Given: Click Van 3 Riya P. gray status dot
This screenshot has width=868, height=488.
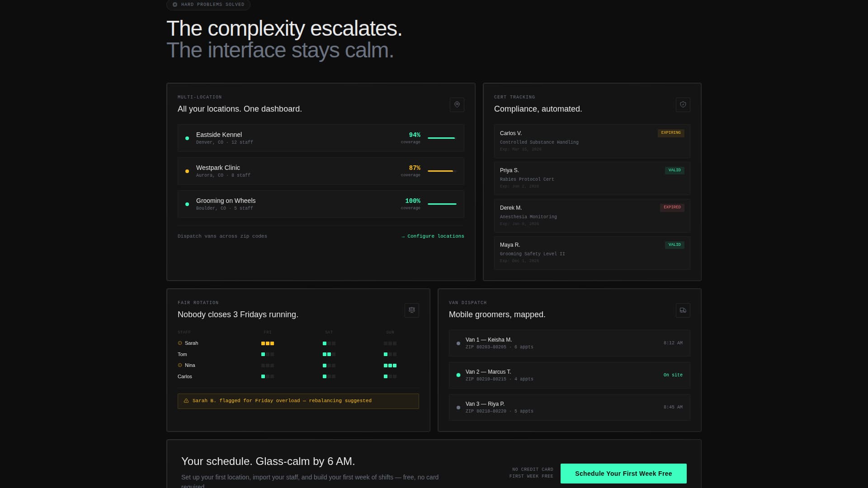Looking at the screenshot, I should pos(458,408).
